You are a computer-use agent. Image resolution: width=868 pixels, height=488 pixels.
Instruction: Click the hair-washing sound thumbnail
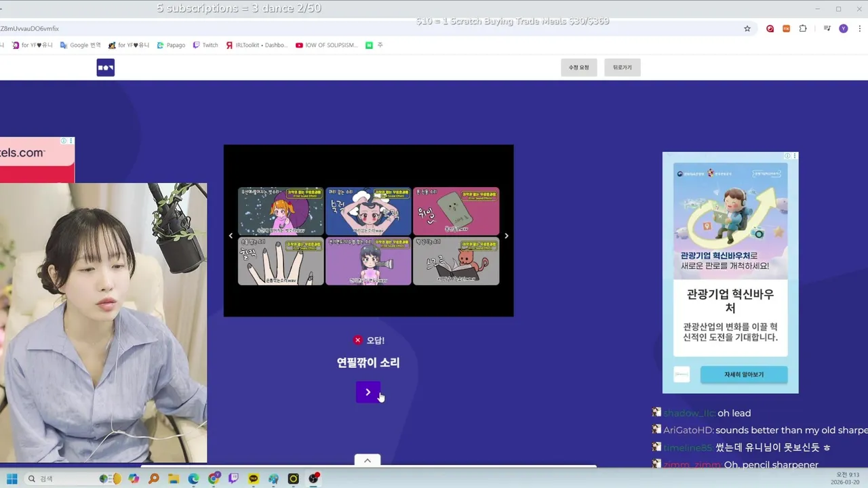click(x=368, y=211)
